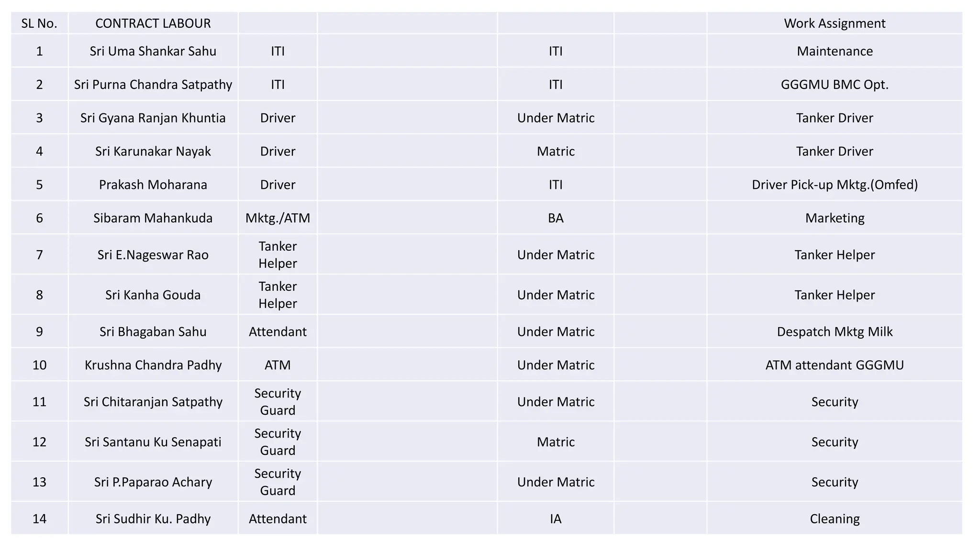Select the Sri E.Nageswar Rao name cell
This screenshot has height=551, width=980.
153,254
